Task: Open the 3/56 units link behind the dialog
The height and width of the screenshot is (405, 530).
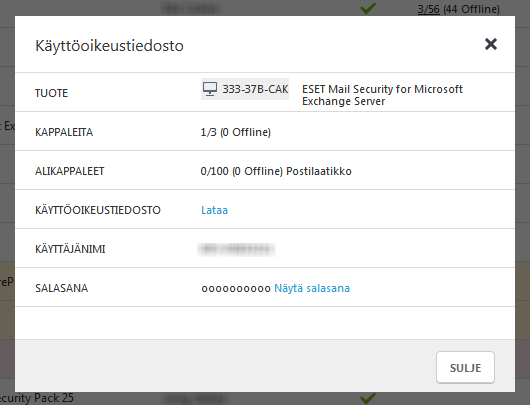Action: (428, 9)
